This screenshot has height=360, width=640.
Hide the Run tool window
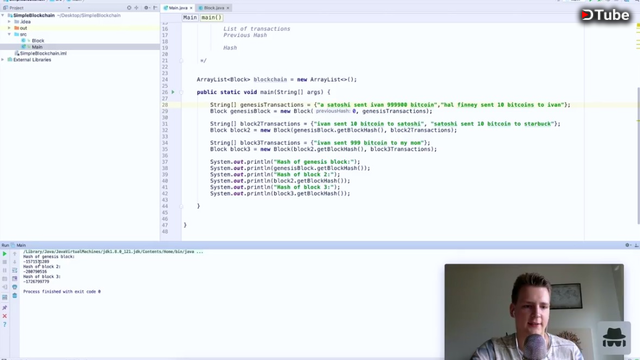pos(636,245)
